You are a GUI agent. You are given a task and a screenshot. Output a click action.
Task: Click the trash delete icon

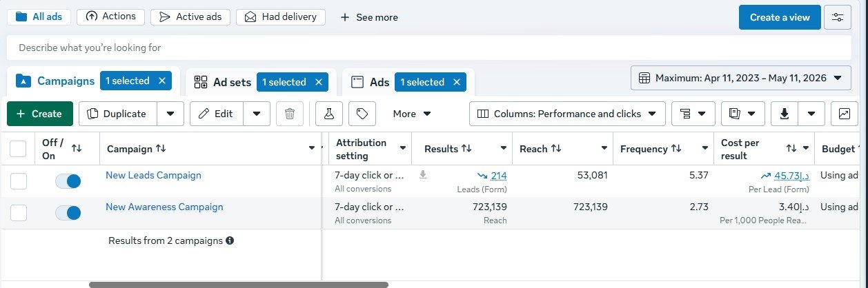click(290, 114)
